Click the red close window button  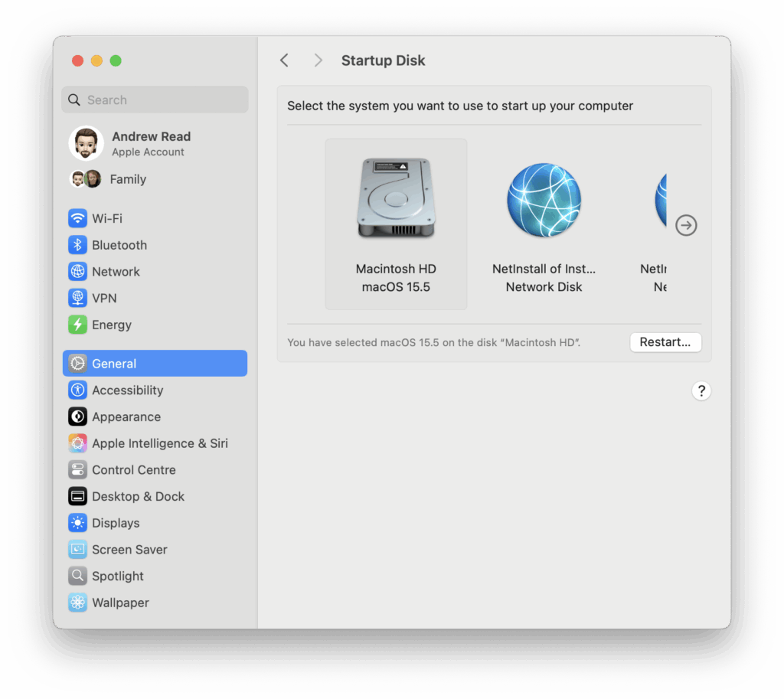click(77, 61)
